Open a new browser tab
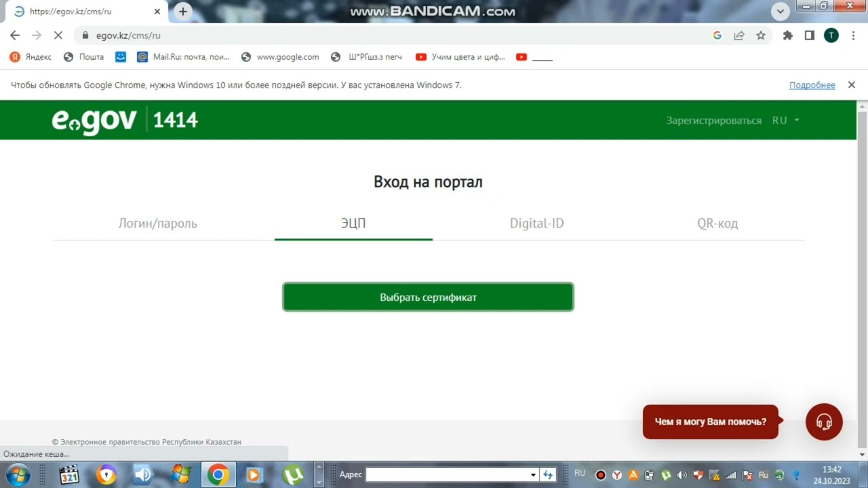The image size is (868, 488). pos(182,11)
